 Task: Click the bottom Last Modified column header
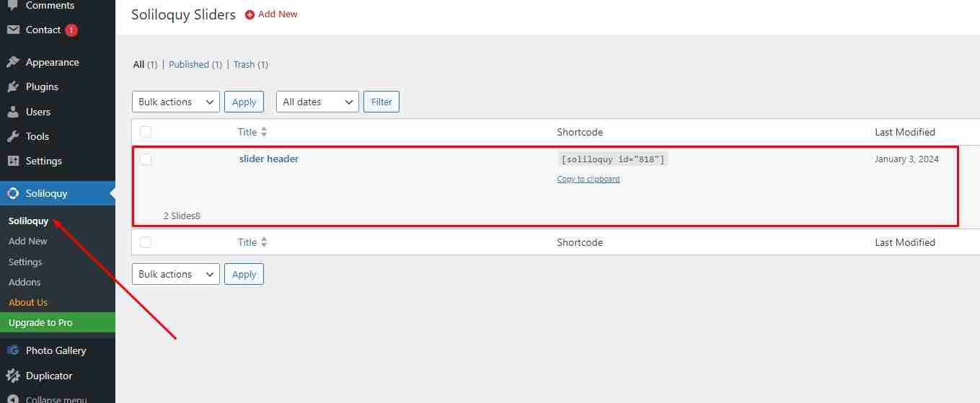(905, 242)
